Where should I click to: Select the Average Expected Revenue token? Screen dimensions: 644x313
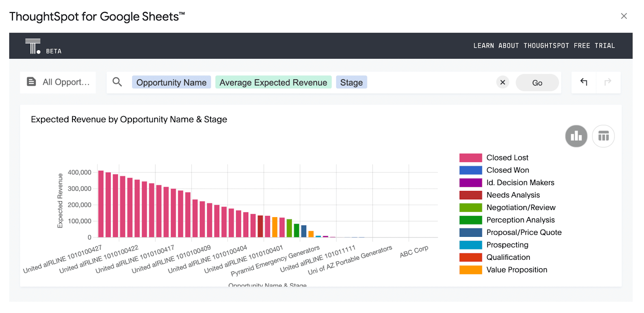coord(273,82)
